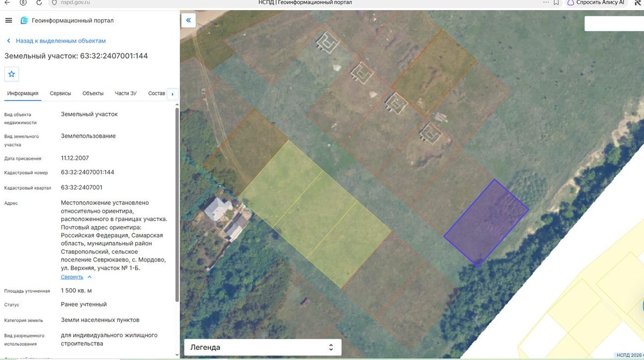Click the nspd.gov.ru address bar
Viewport: 644px width, 360px height.
(x=76, y=3)
